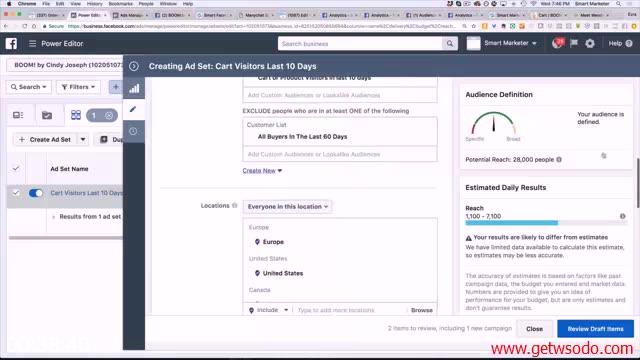Open the Include location dropdown

[269, 310]
